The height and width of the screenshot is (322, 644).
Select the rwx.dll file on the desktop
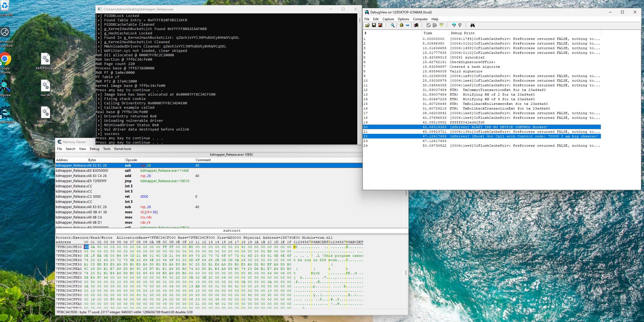point(45,88)
